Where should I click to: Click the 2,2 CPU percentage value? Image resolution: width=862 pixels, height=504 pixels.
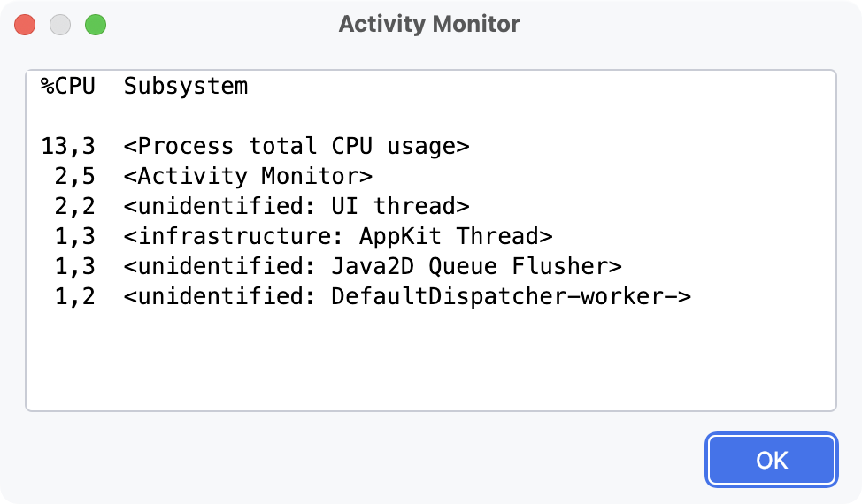pos(75,207)
